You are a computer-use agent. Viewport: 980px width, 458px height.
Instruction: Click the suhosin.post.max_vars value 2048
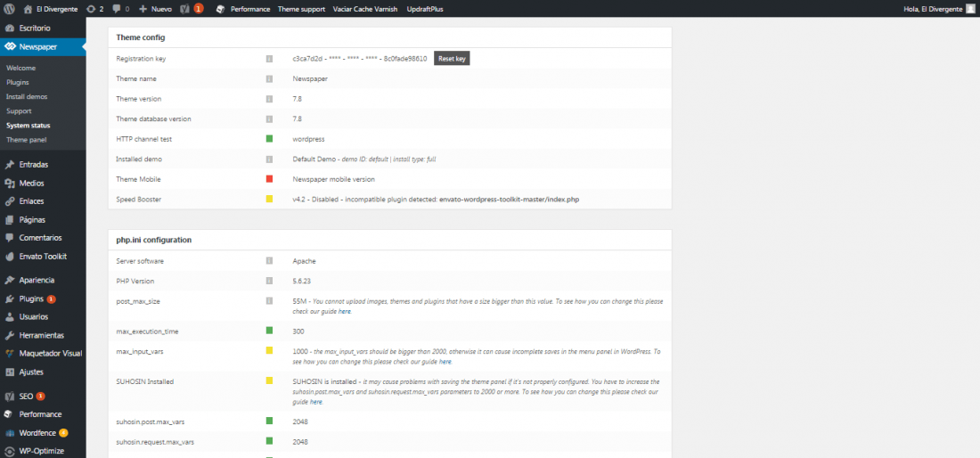point(300,421)
